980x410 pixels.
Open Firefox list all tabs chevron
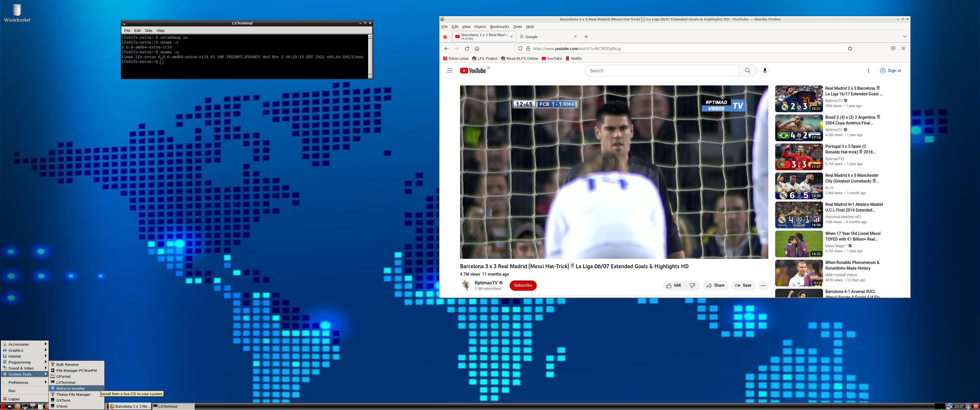(904, 36)
